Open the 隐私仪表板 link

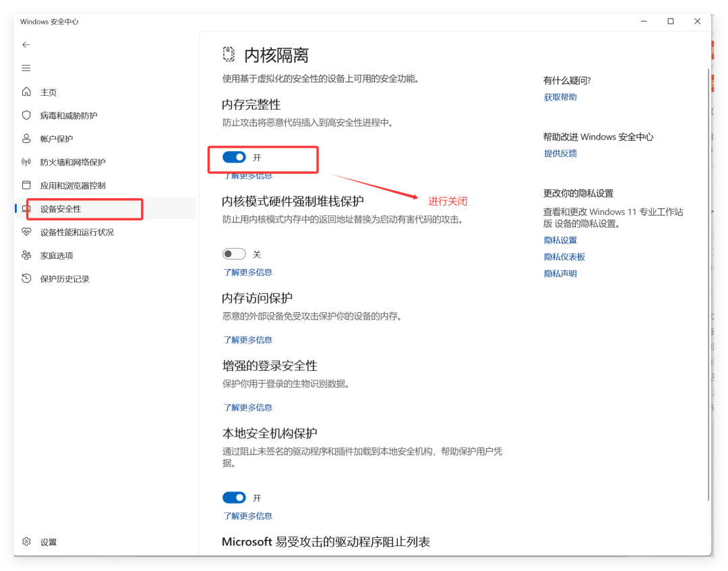click(565, 257)
